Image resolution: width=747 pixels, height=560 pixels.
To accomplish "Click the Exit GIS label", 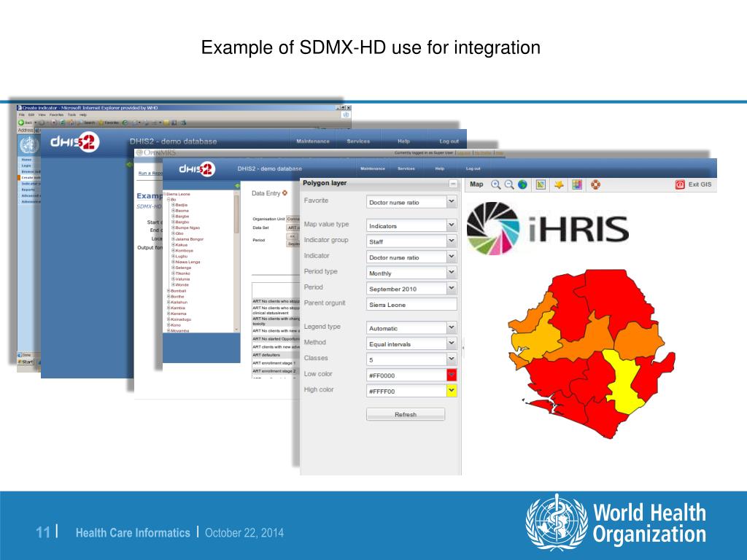I will [x=700, y=184].
